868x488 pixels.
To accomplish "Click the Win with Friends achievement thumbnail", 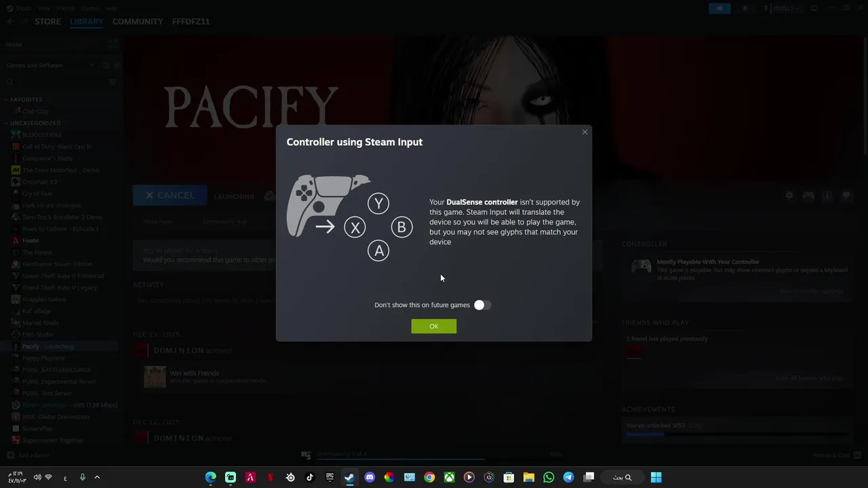I will [x=155, y=377].
